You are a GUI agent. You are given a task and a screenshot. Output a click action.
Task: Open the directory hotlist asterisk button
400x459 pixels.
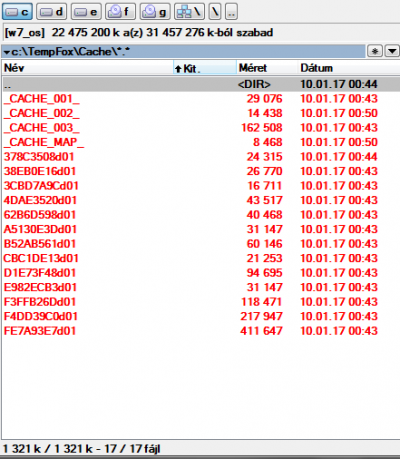pos(375,51)
